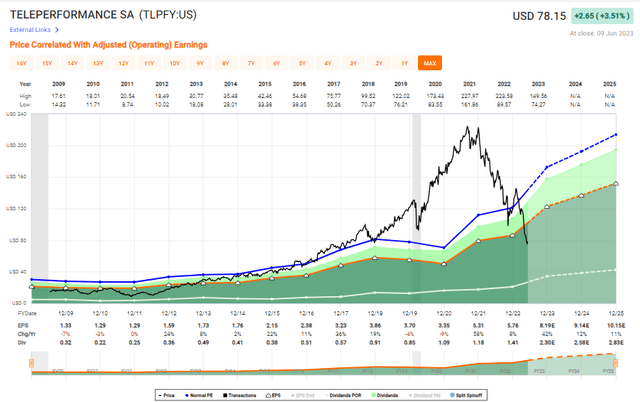
Task: Toggle Transactions in the chart legend
Action: click(x=240, y=395)
